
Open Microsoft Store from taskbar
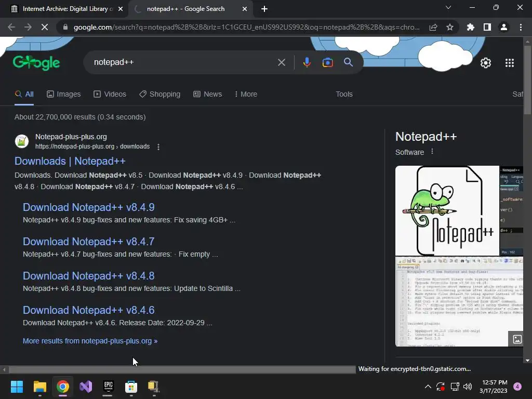coord(131,387)
